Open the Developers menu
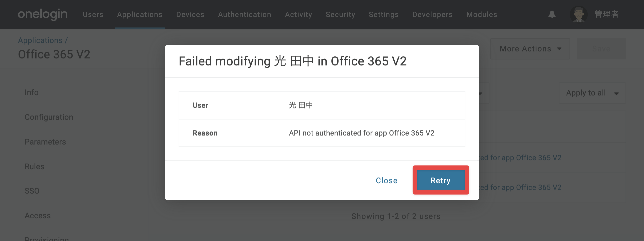 [x=432, y=15]
